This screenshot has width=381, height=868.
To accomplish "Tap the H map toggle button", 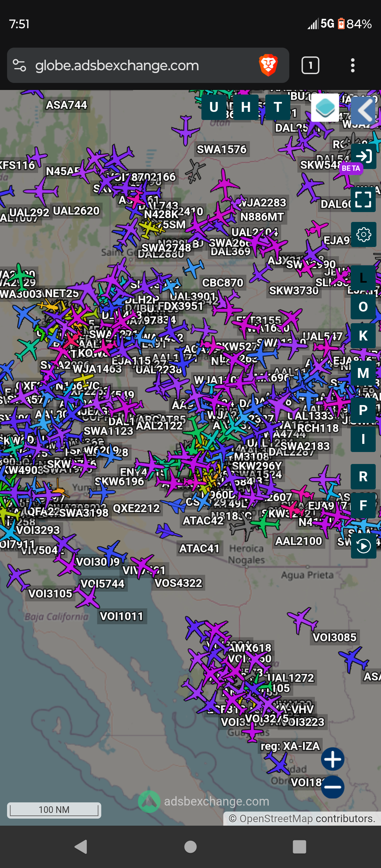I will coord(246,107).
